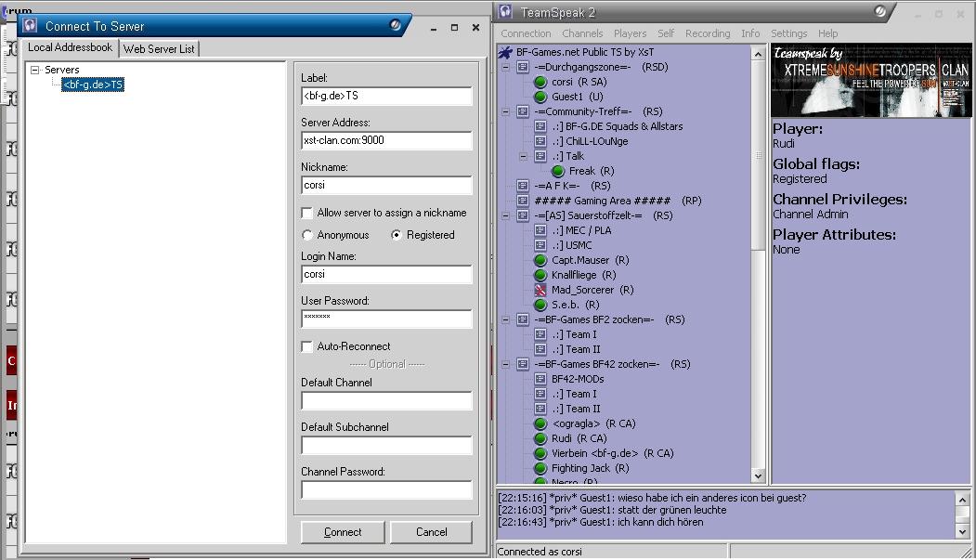The height and width of the screenshot is (560, 976).
Task: Open the Info menu
Action: 750,33
